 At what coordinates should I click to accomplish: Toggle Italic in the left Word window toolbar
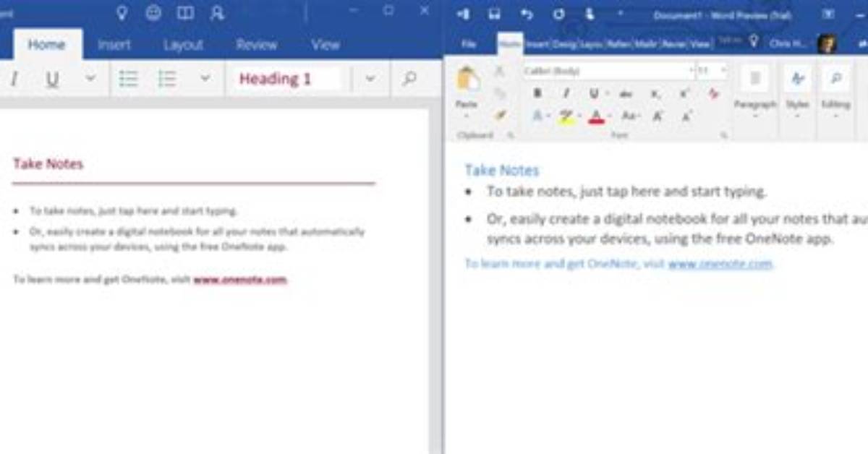point(13,79)
